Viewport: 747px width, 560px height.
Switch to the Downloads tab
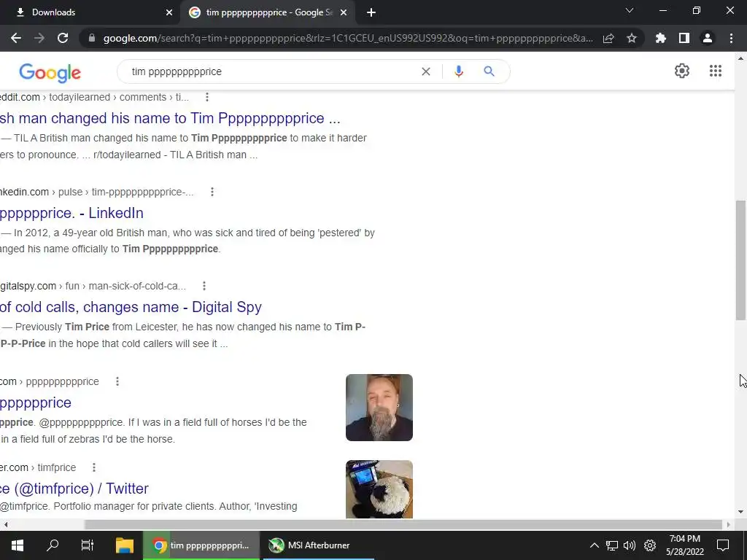click(90, 12)
